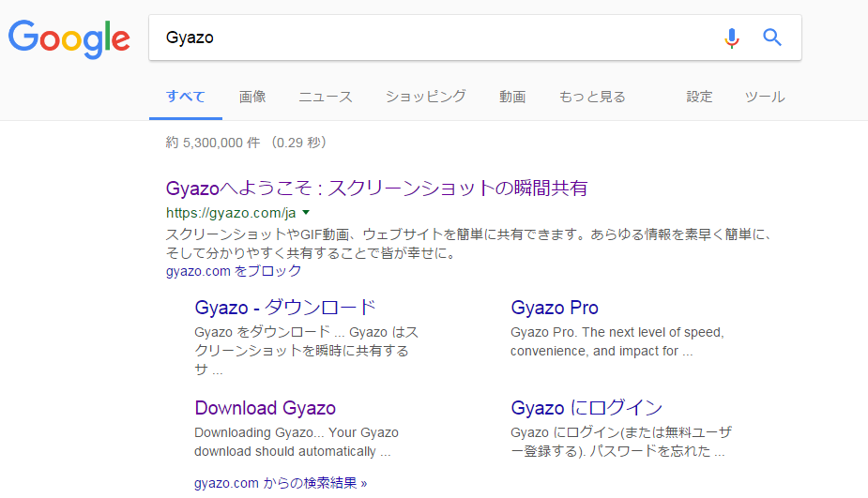
Task: Select the すべて tab
Action: (186, 97)
